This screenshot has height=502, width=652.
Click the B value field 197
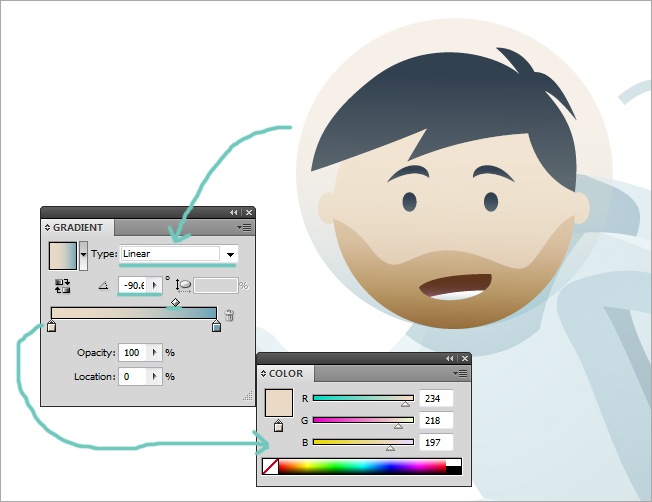coord(436,443)
